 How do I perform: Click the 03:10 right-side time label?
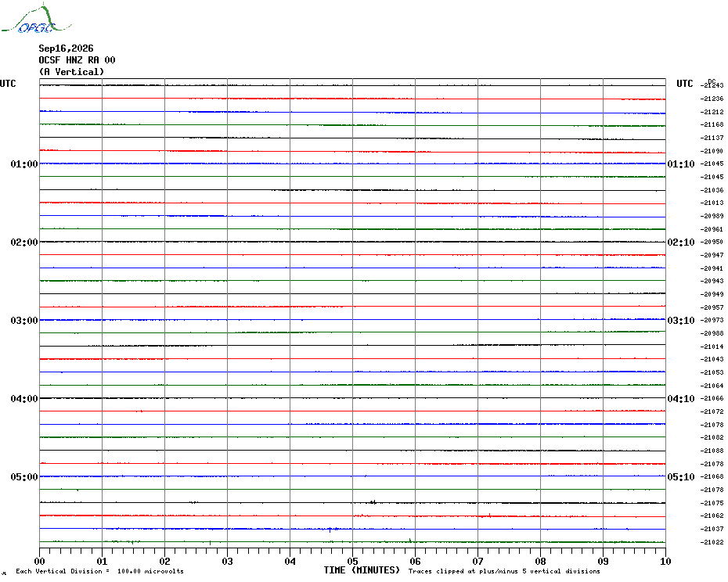(x=681, y=320)
